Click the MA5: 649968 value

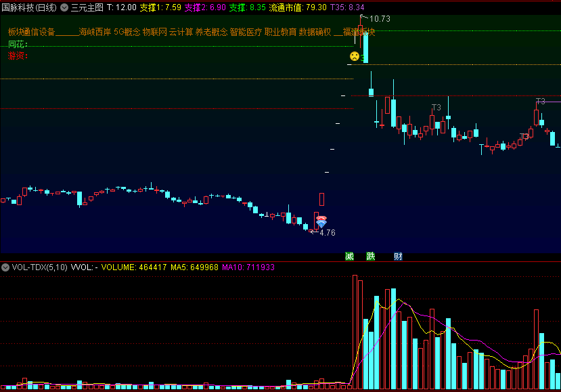[194, 267]
